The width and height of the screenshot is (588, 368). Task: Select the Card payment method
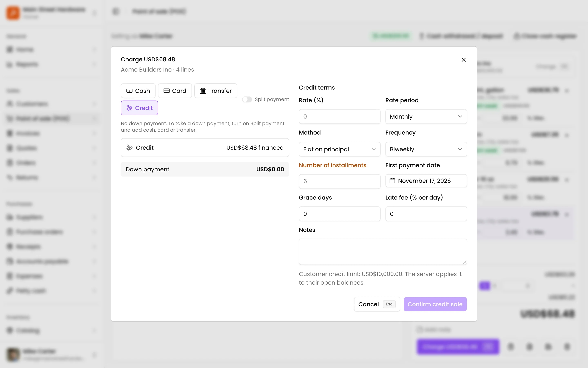pyautogui.click(x=175, y=91)
